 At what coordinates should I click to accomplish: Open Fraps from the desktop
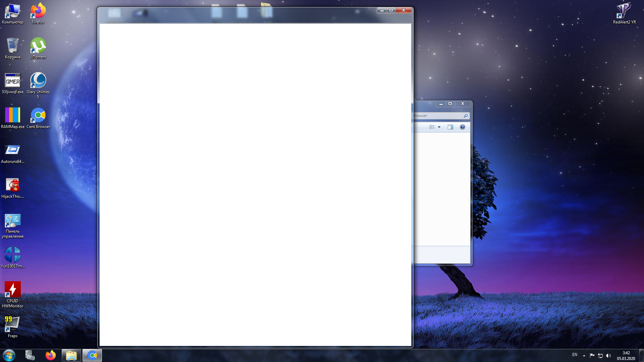(12, 324)
